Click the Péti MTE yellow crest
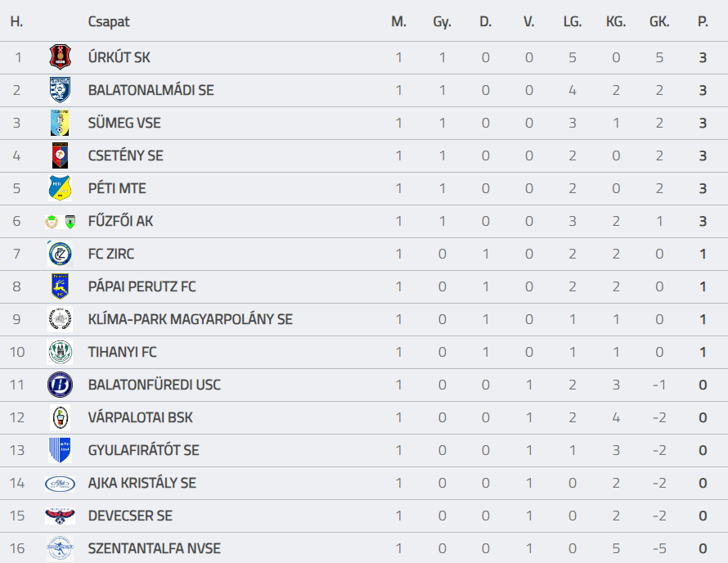Viewport: 728px width, 563px height. point(60,188)
